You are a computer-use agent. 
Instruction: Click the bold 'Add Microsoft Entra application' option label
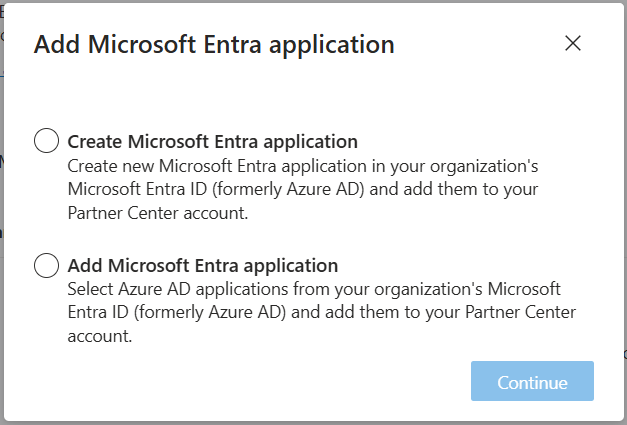click(x=203, y=265)
